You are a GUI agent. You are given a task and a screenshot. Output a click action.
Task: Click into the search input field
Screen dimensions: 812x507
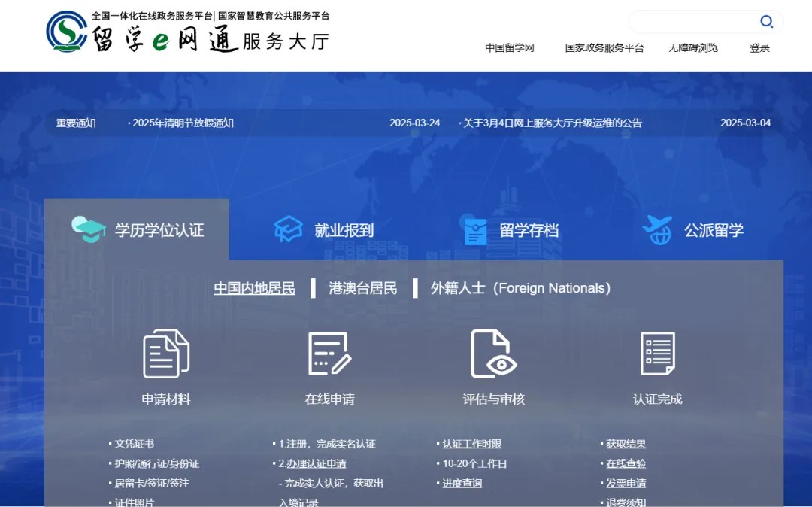(692, 22)
